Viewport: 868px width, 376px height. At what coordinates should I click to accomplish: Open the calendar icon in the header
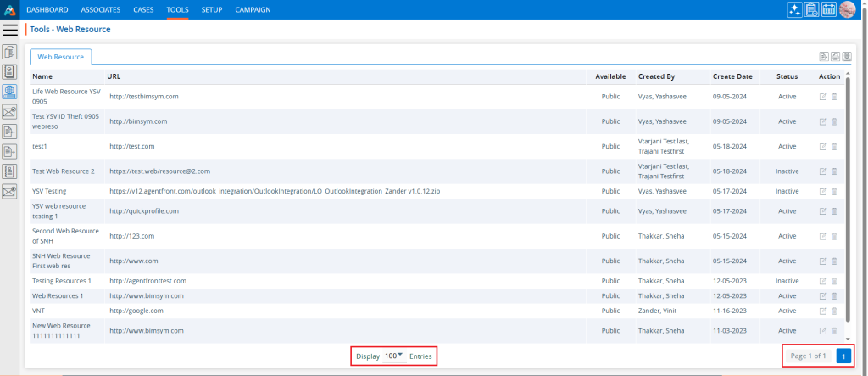[829, 9]
